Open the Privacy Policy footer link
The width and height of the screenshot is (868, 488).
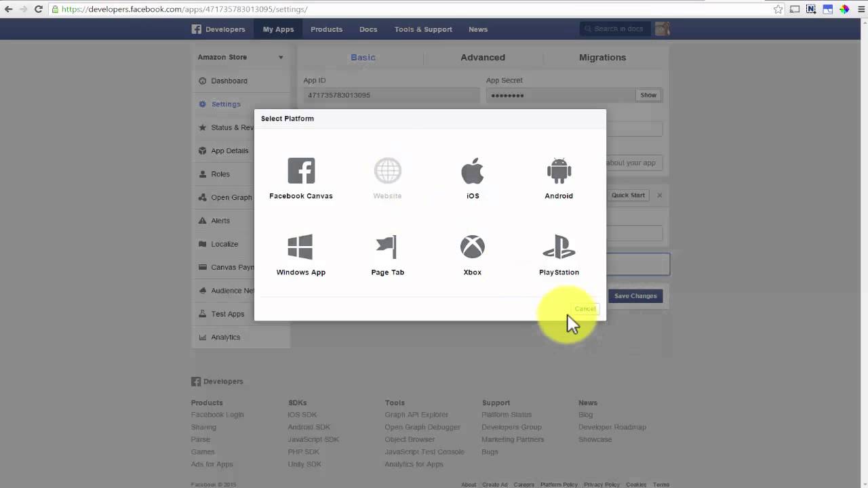click(x=601, y=485)
